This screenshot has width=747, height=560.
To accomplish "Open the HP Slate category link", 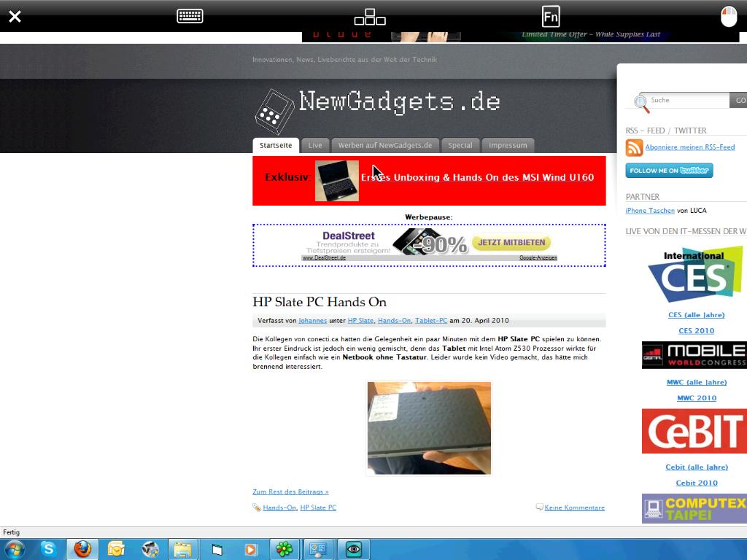I will coord(360,321).
